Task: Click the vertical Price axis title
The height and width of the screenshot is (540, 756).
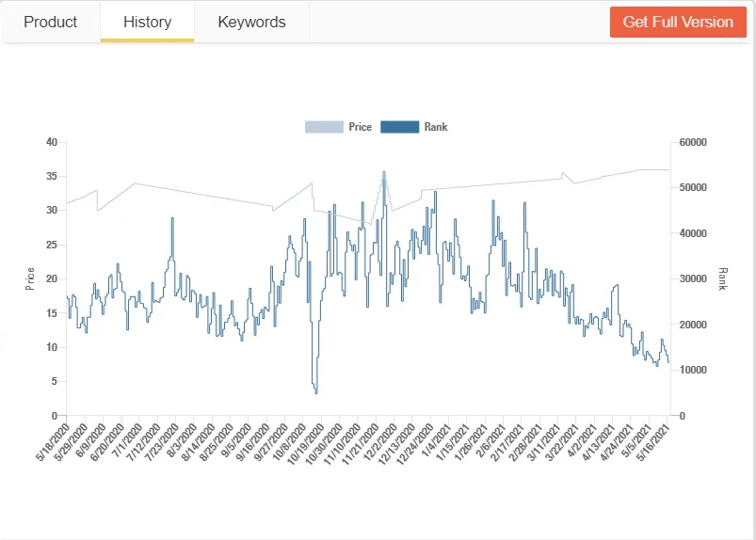Action: coord(30,278)
